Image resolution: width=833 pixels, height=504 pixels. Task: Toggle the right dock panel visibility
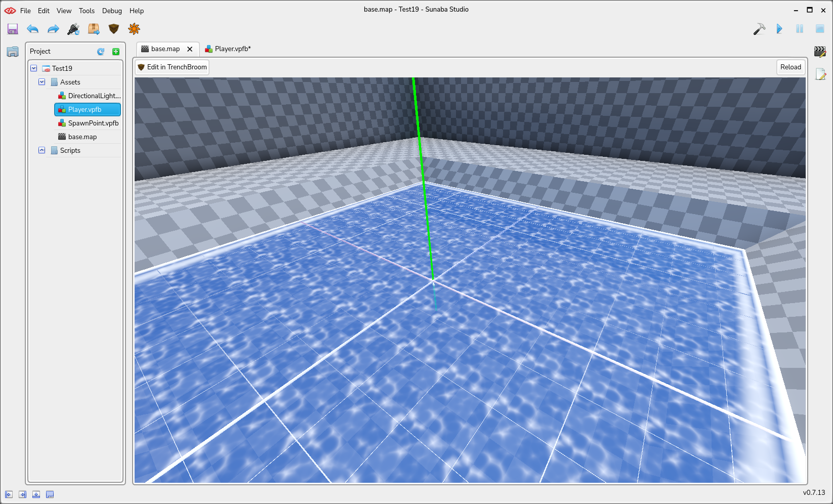click(23, 494)
